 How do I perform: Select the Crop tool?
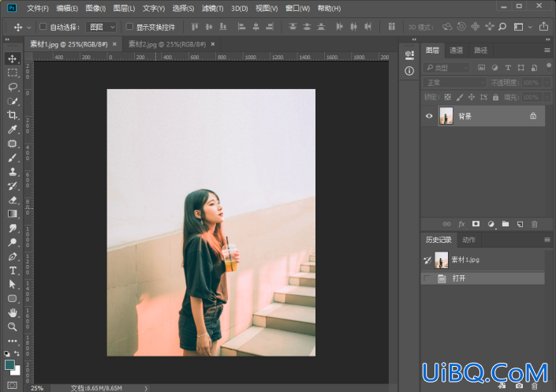coord(13,115)
